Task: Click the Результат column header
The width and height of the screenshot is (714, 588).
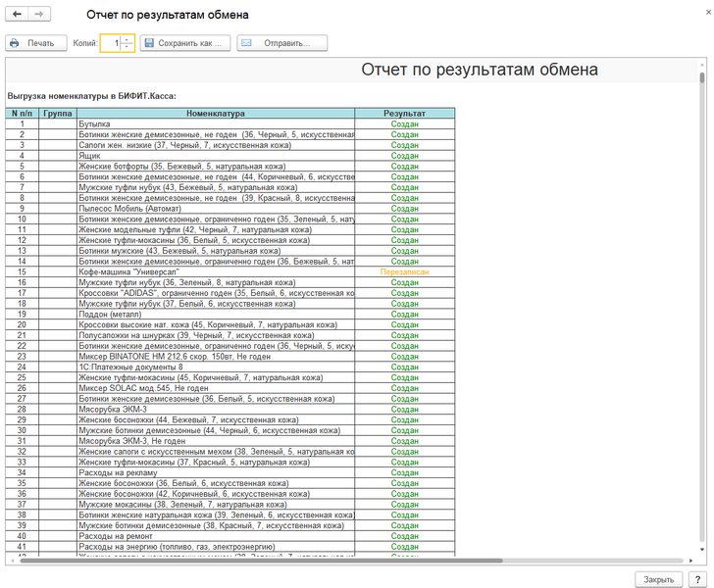Action: click(x=404, y=114)
